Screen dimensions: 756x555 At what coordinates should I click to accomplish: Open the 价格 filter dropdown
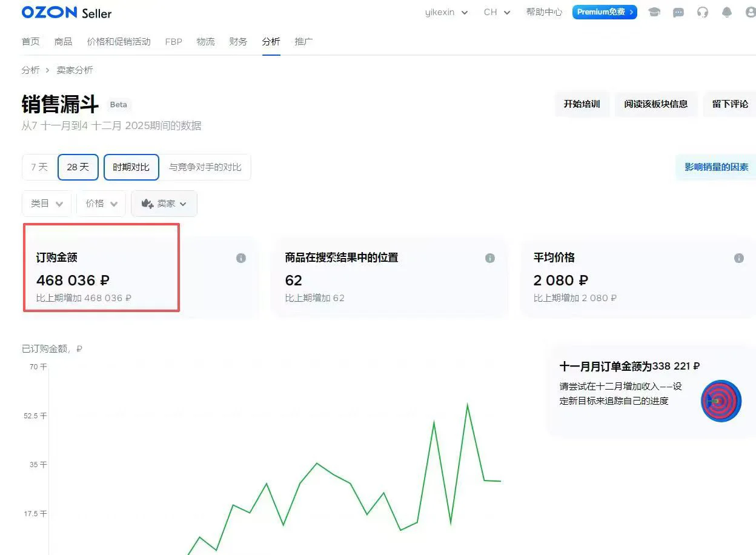(101, 204)
